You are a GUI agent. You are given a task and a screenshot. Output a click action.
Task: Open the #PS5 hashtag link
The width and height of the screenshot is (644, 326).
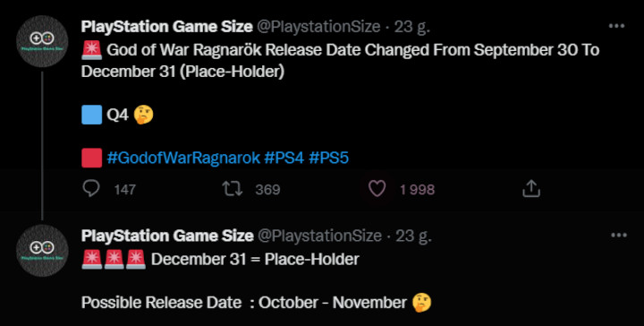tap(328, 159)
